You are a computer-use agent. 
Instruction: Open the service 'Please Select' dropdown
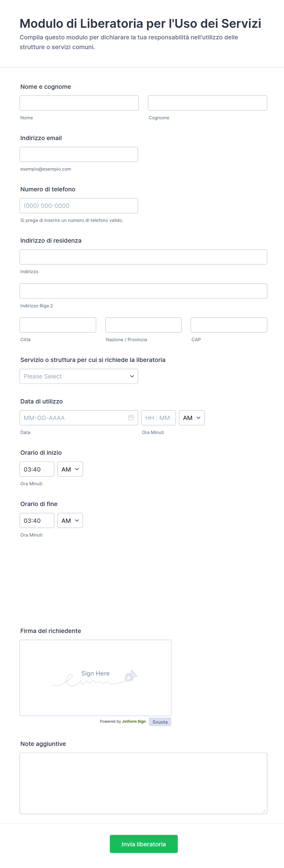79,376
